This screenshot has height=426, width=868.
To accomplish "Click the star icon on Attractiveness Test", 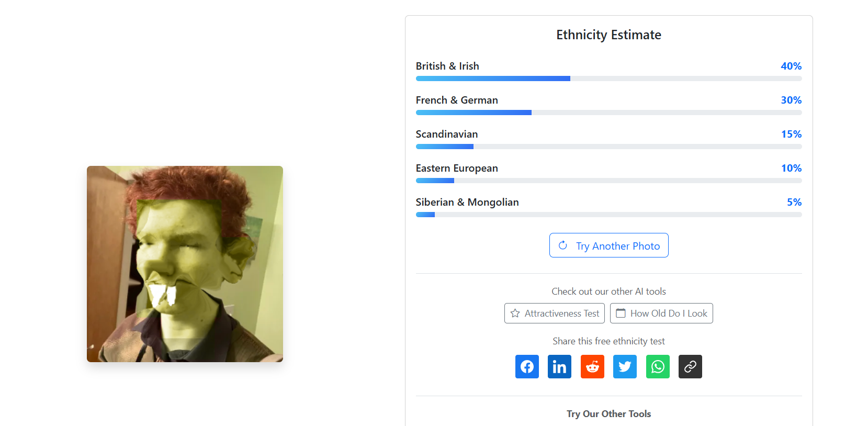I will pyautogui.click(x=515, y=313).
